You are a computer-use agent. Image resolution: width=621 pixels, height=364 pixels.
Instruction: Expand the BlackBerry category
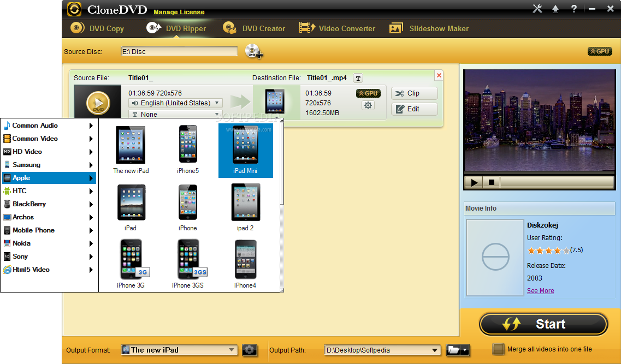pyautogui.click(x=49, y=204)
